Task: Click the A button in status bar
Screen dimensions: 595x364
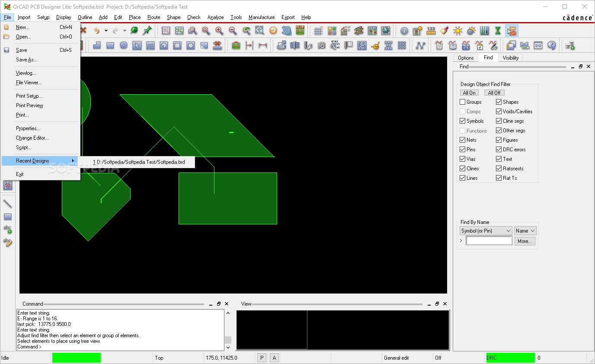Action: pyautogui.click(x=274, y=358)
